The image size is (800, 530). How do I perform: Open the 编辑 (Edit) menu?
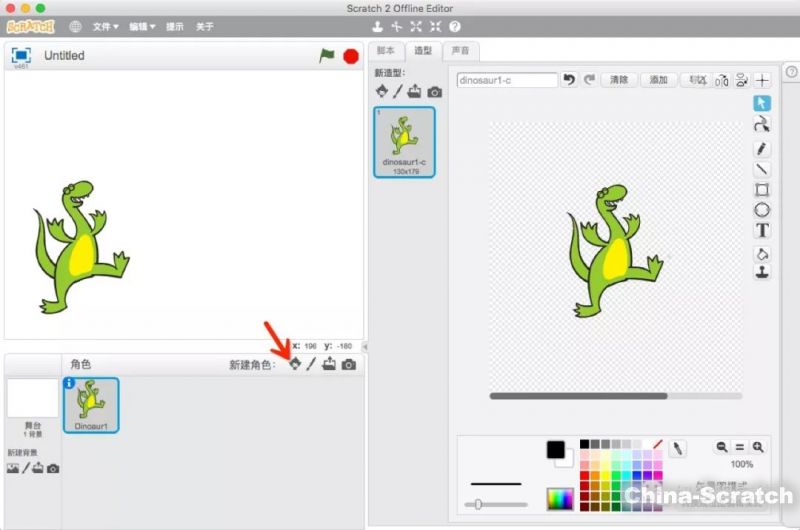click(x=141, y=27)
